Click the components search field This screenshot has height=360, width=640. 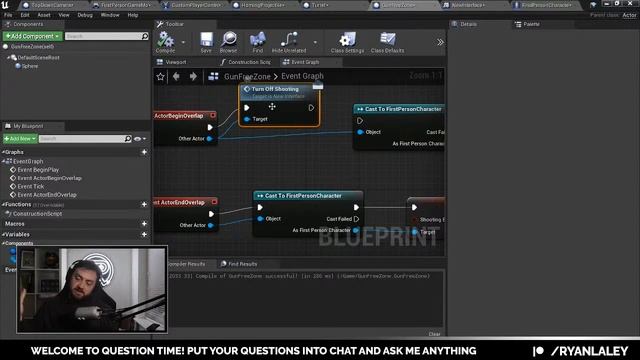coord(106,36)
